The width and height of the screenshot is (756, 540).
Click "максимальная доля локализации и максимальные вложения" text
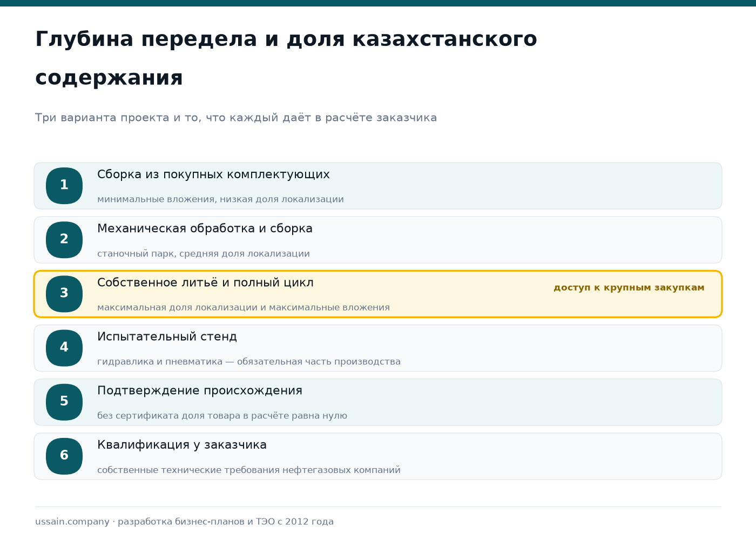[x=244, y=308]
